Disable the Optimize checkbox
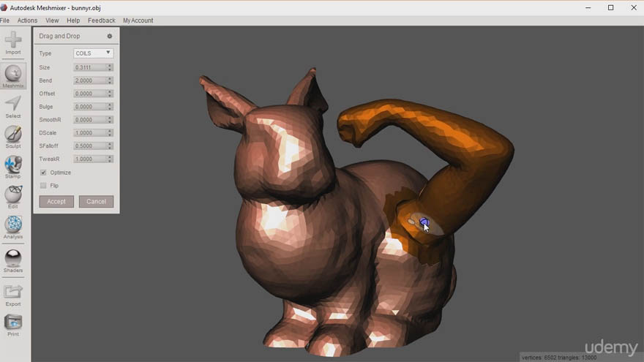 click(x=43, y=173)
